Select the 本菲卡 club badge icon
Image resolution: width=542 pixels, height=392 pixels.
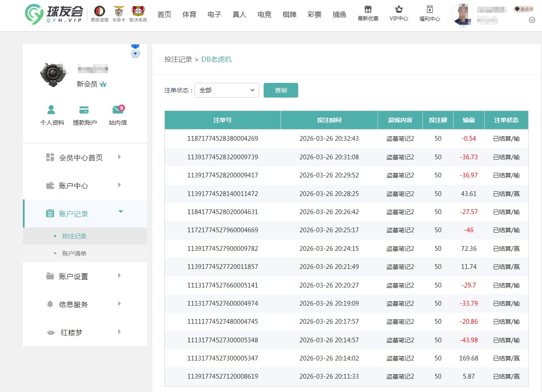[x=118, y=12]
